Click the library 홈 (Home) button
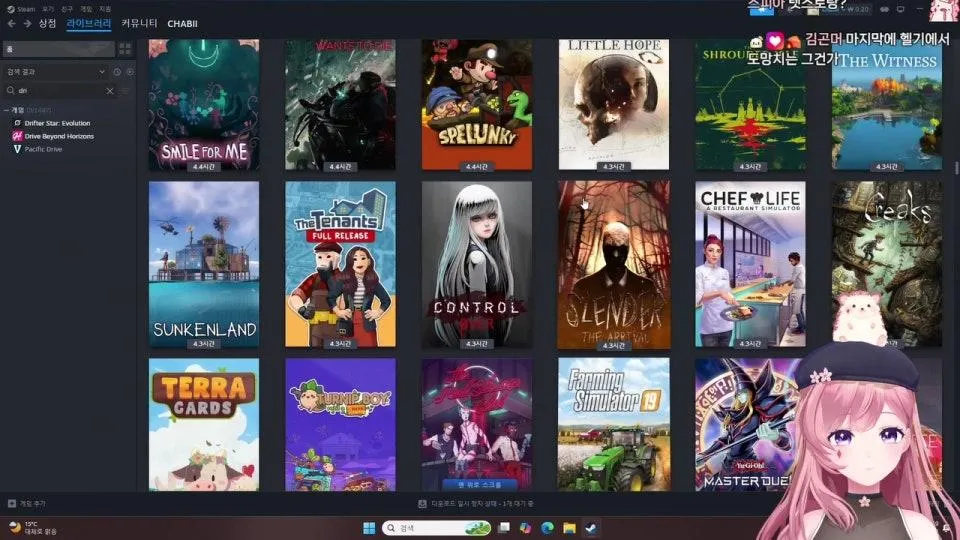 [58, 48]
